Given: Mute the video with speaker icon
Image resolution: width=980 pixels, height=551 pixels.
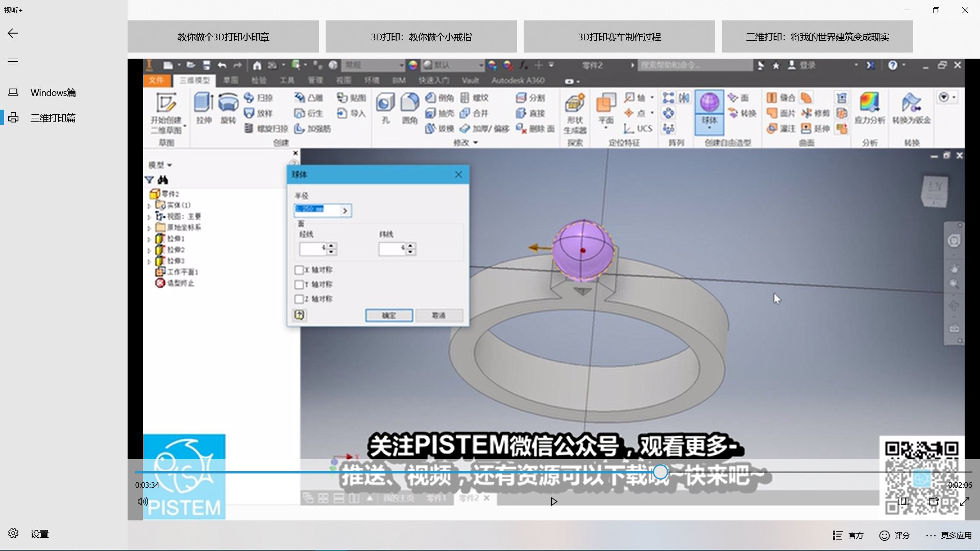Looking at the screenshot, I should 142,502.
